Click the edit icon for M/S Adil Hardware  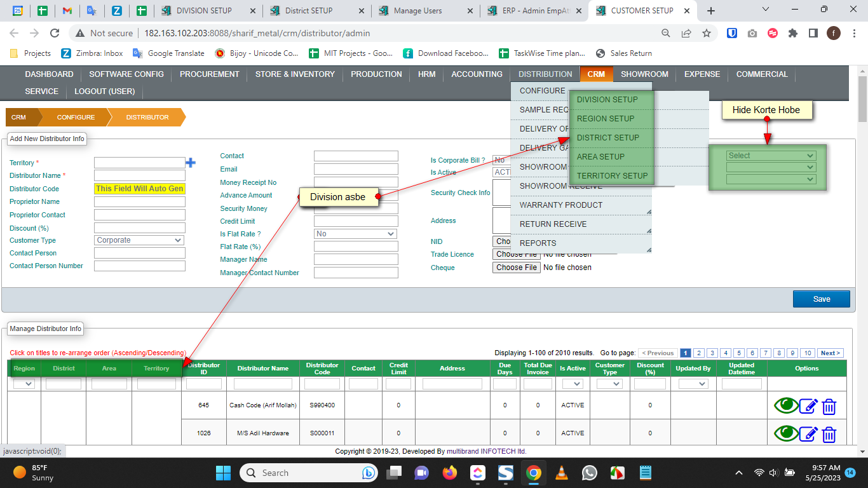(x=808, y=434)
